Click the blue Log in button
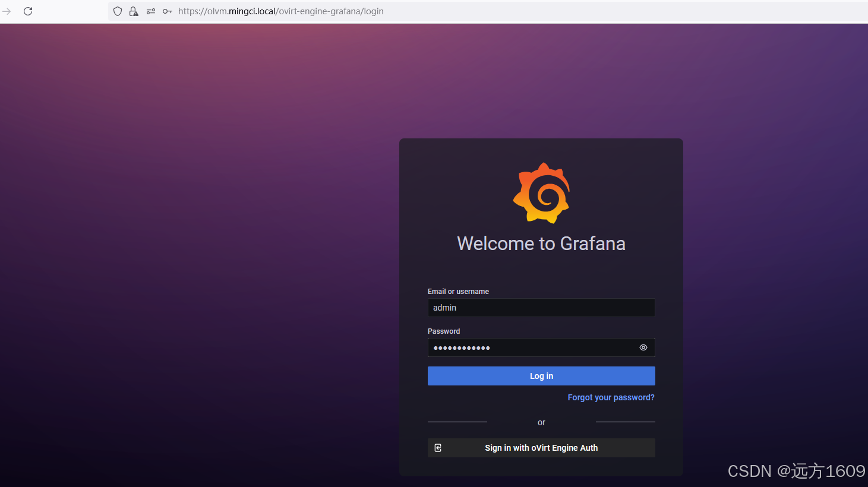This screenshot has width=868, height=487. tap(541, 376)
